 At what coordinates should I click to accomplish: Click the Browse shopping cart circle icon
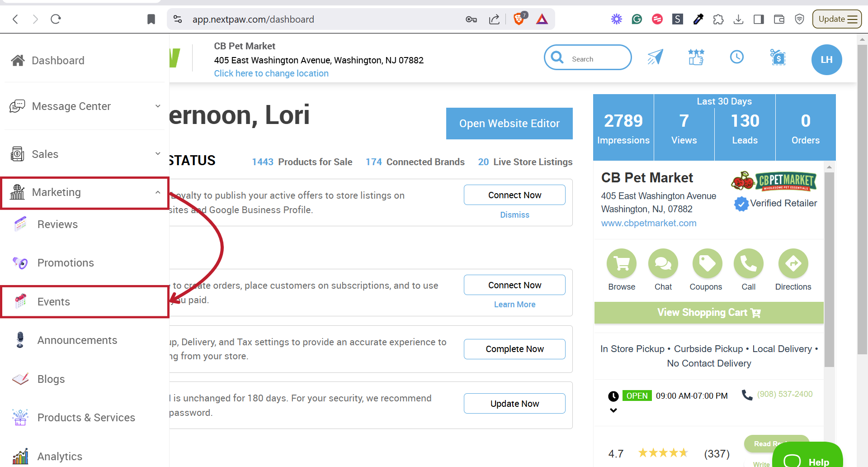(x=622, y=263)
